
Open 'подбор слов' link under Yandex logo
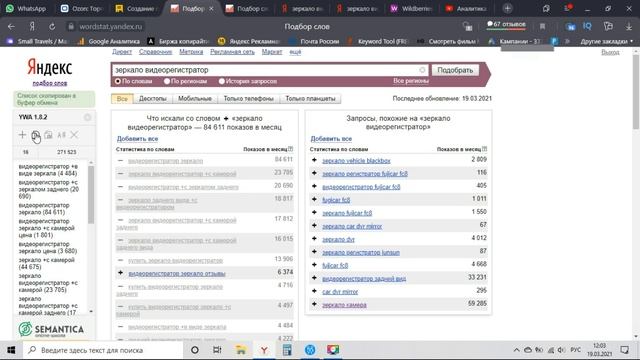50,83
